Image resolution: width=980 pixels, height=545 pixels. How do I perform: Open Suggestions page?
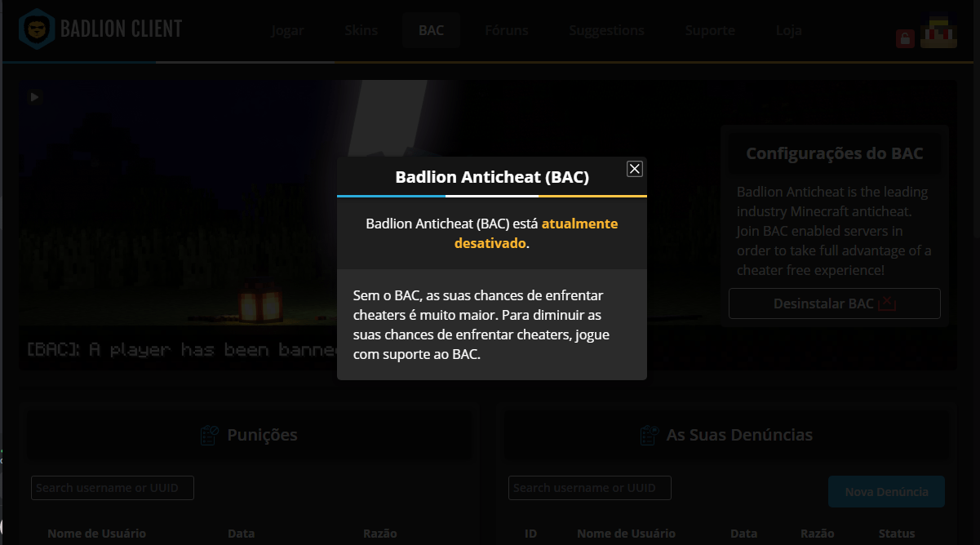[x=607, y=31]
